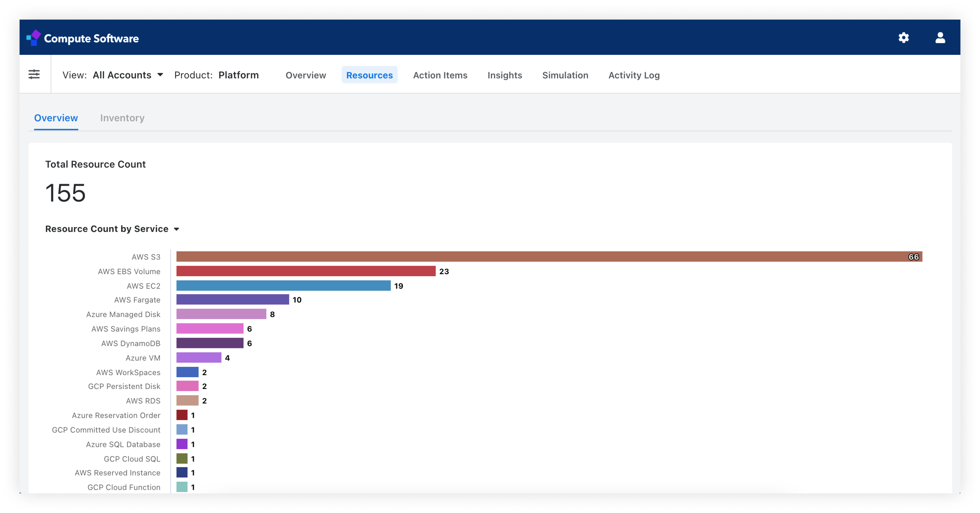Image resolution: width=980 pixels, height=513 pixels.
Task: Click the GCP Persistent Disk bar
Action: tap(187, 386)
